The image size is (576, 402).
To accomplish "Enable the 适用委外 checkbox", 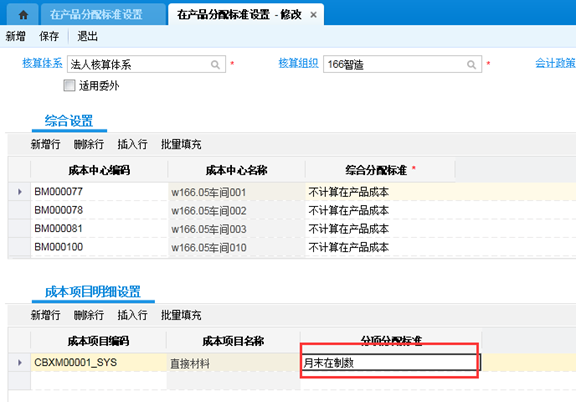I will click(x=69, y=86).
